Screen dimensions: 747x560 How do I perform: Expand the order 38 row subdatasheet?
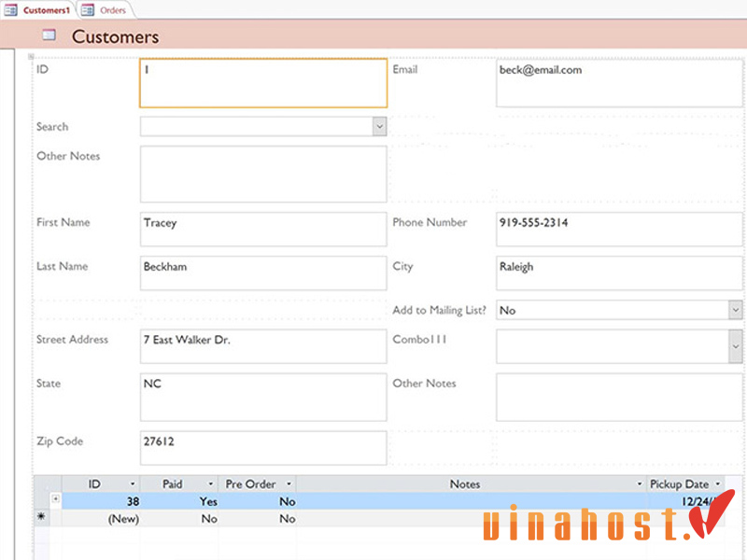pos(56,499)
